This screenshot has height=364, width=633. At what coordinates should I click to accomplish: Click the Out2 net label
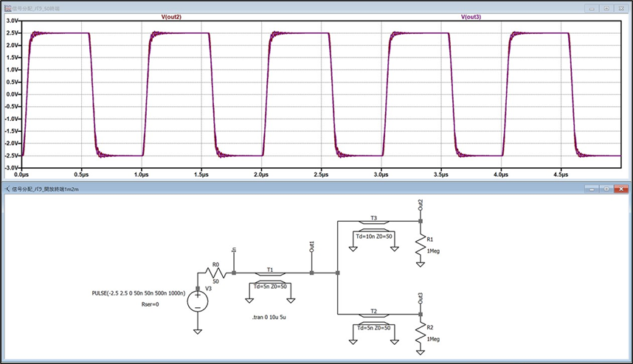(420, 205)
